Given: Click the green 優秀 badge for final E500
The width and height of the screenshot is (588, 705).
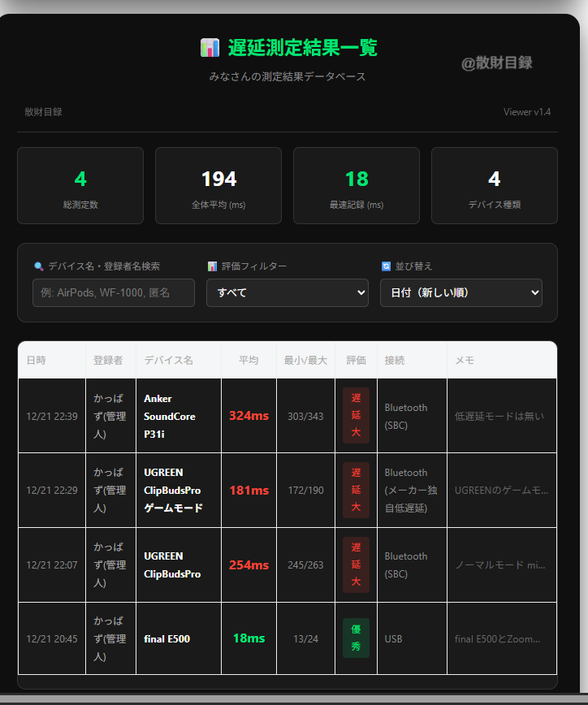Looking at the screenshot, I should (356, 638).
